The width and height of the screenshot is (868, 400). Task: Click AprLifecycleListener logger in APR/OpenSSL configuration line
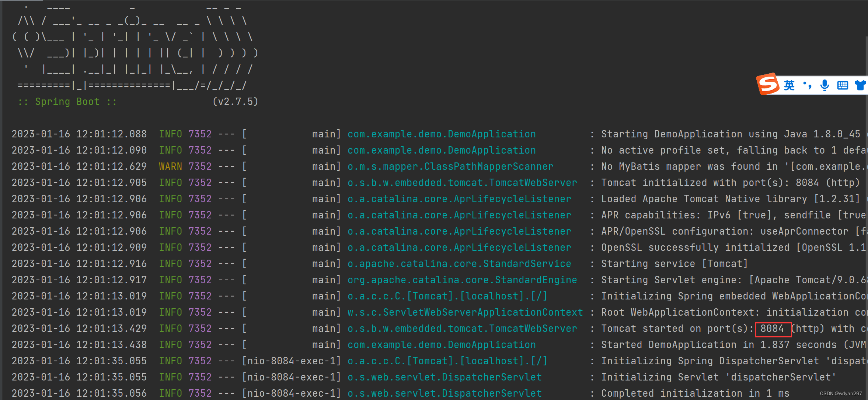pyautogui.click(x=459, y=231)
